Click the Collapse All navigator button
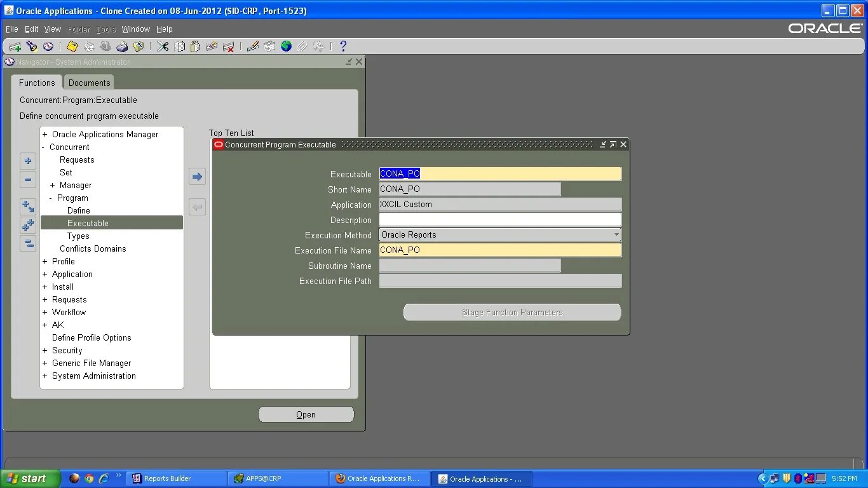This screenshot has width=868, height=488. click(x=28, y=243)
